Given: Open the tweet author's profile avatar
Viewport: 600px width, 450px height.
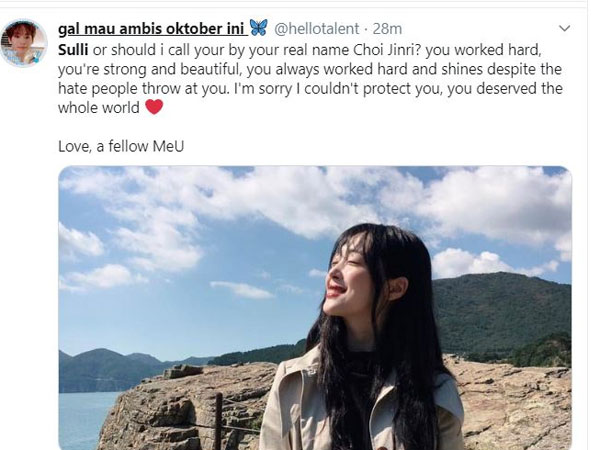Looking at the screenshot, I should [x=24, y=42].
